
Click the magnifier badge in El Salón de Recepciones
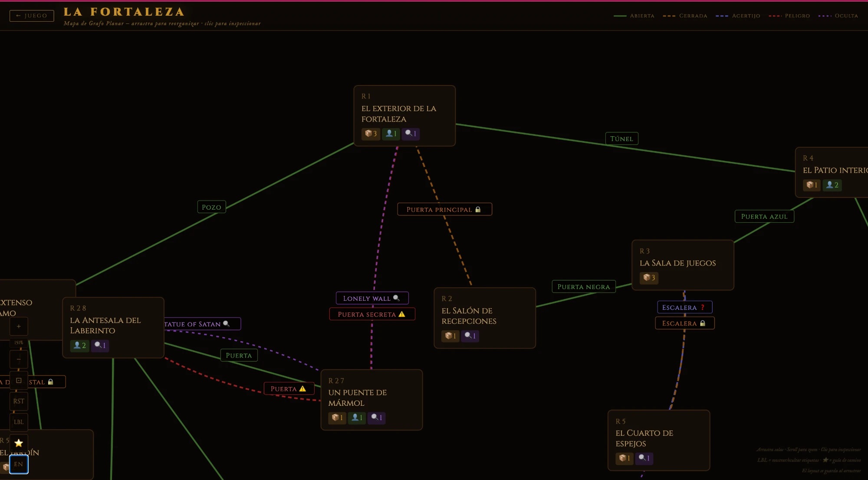tap(470, 336)
